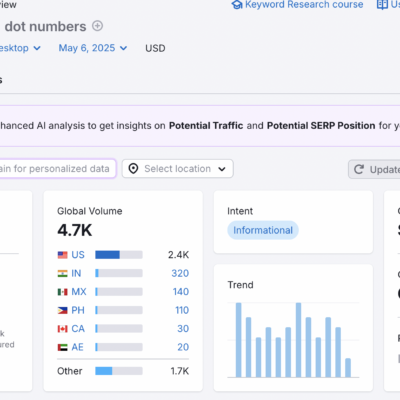
Task: Click the plus icon beside dot numbers
Action: 97,26
